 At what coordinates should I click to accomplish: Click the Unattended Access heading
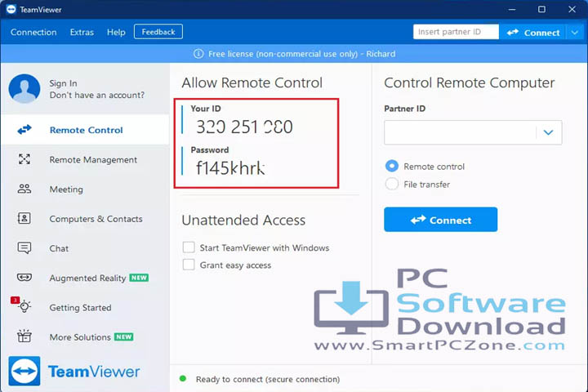pyautogui.click(x=243, y=220)
